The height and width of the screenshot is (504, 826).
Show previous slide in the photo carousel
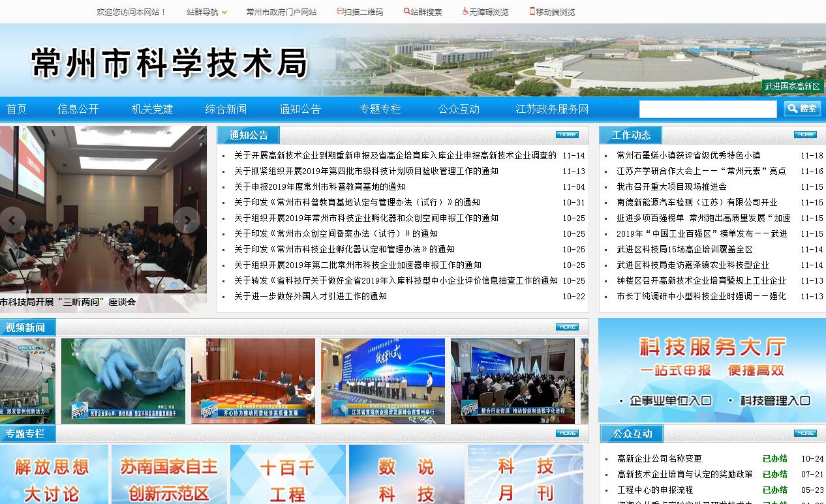click(12, 220)
